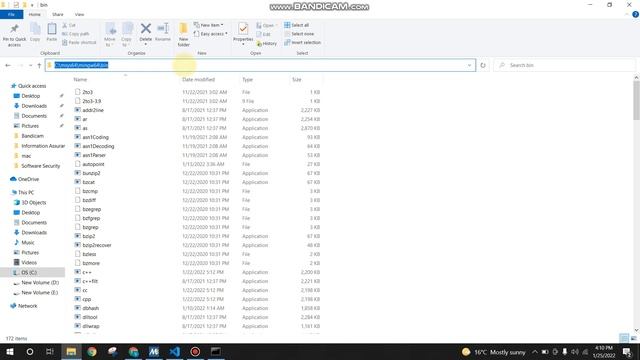The height and width of the screenshot is (360, 640).
Task: Open the Videos folder in sidebar
Action: point(29,263)
